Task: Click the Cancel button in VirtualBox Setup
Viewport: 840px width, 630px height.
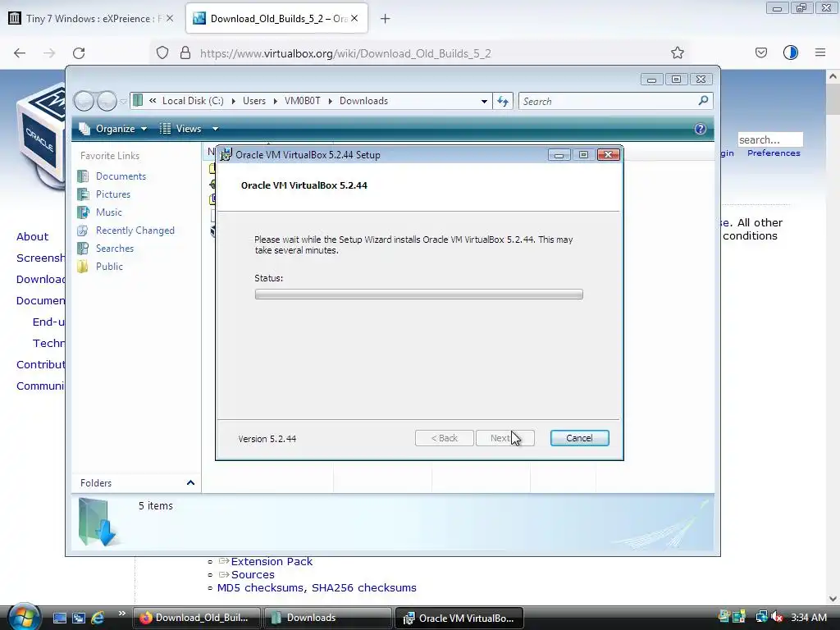Action: click(579, 438)
